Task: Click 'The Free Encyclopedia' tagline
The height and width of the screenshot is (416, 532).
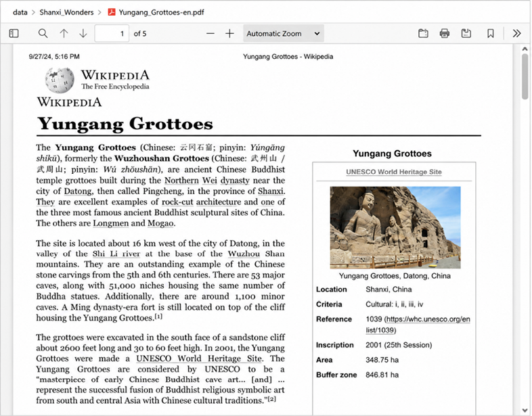Action: pos(115,87)
